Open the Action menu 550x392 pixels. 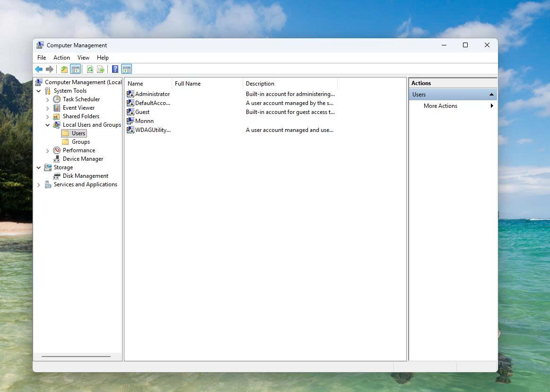(61, 58)
